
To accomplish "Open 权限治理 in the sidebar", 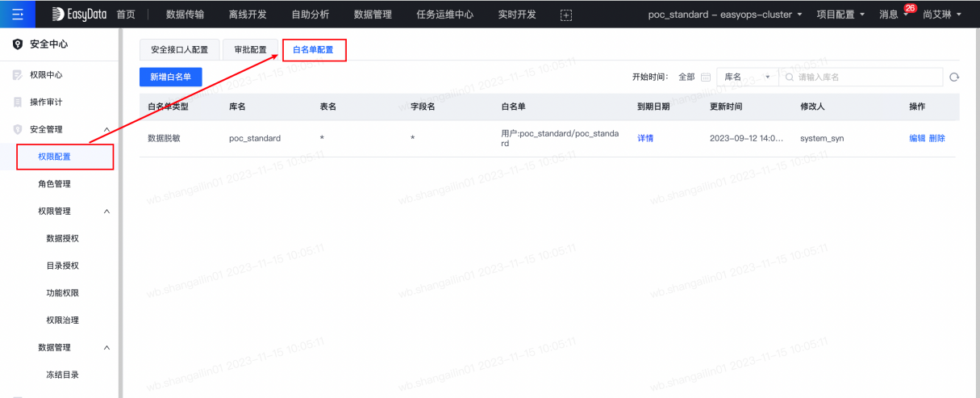I will 62,320.
